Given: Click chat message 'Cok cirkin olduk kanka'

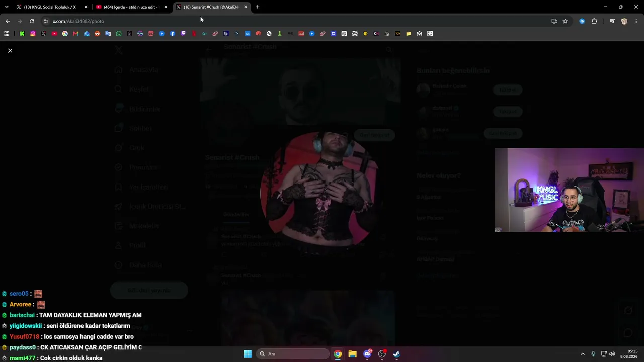Looking at the screenshot, I should point(71,358).
